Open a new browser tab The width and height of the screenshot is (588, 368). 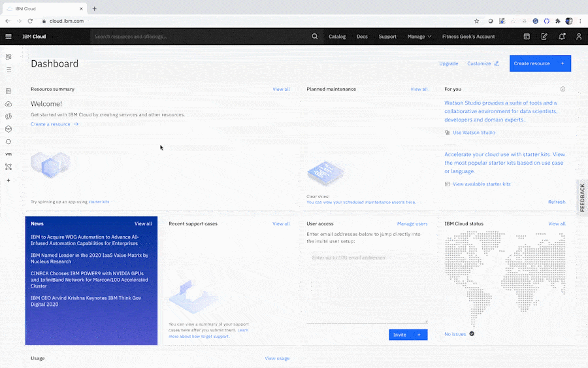tap(95, 8)
